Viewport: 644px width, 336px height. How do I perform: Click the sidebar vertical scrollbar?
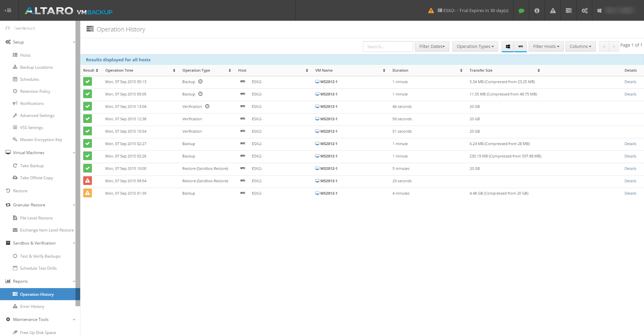click(x=78, y=163)
